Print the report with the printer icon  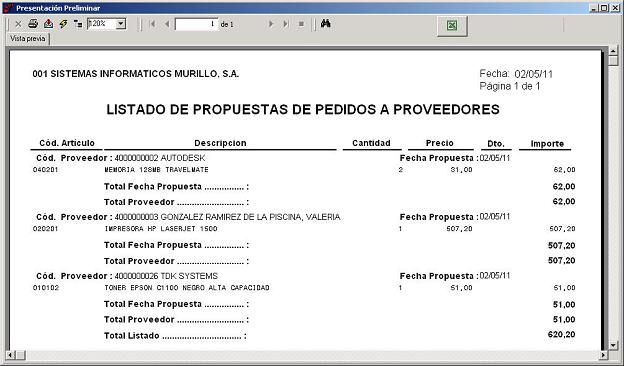(33, 24)
